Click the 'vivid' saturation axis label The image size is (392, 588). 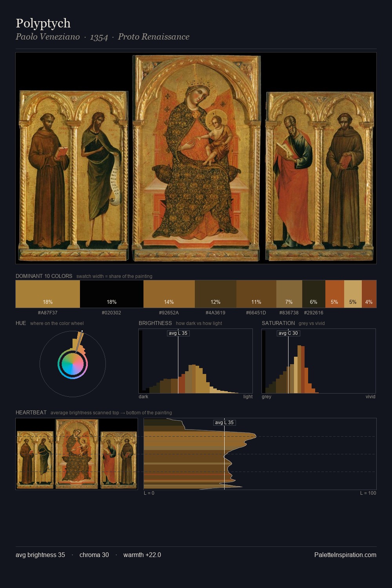(x=370, y=397)
